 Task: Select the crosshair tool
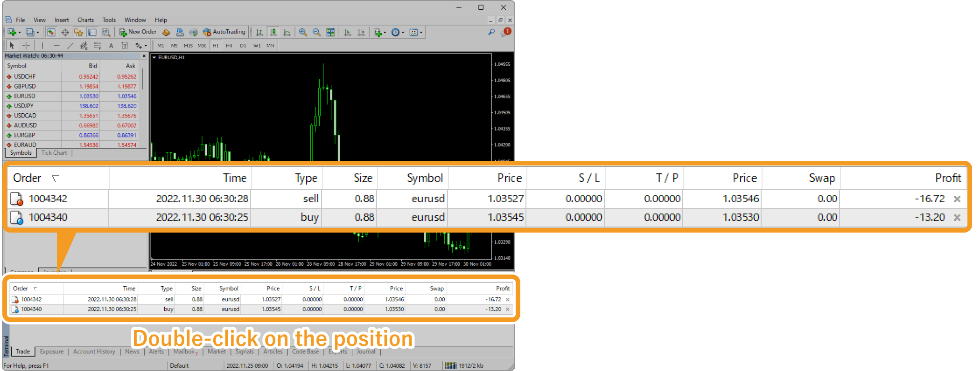[x=26, y=45]
